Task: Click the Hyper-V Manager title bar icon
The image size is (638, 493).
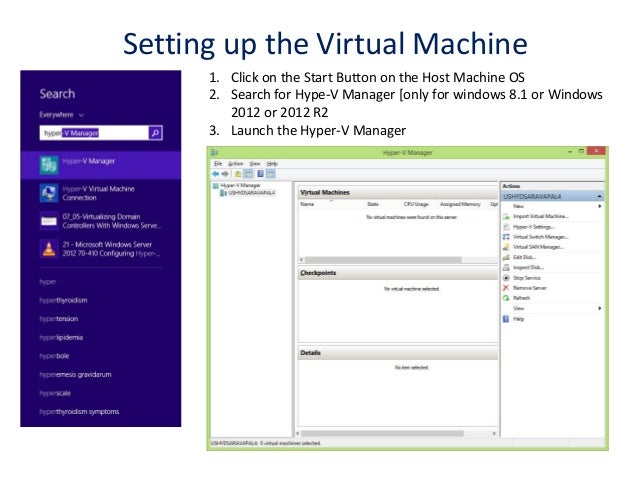Action: [214, 153]
